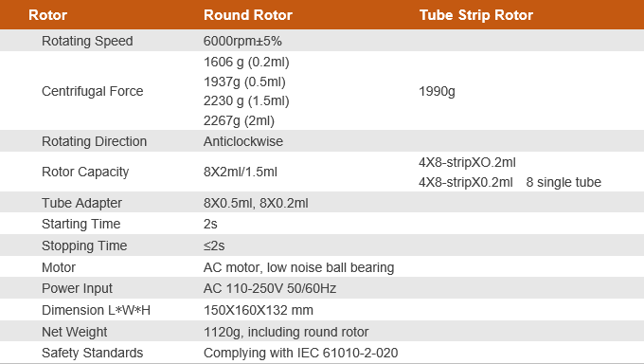Click the Tube Adapter 8X0.5ml, 8X0.2ml value
The height and width of the screenshot is (364, 644).
click(x=256, y=203)
